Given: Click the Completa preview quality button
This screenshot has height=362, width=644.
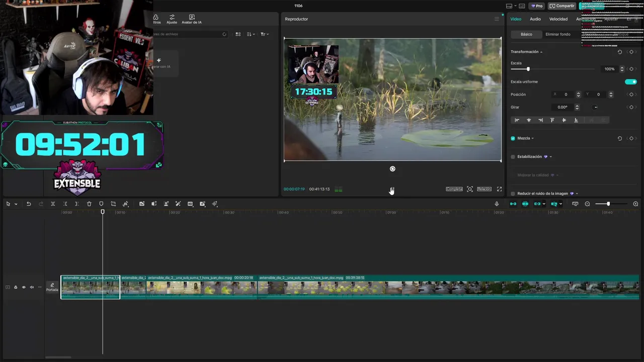Looking at the screenshot, I should pos(454,189).
